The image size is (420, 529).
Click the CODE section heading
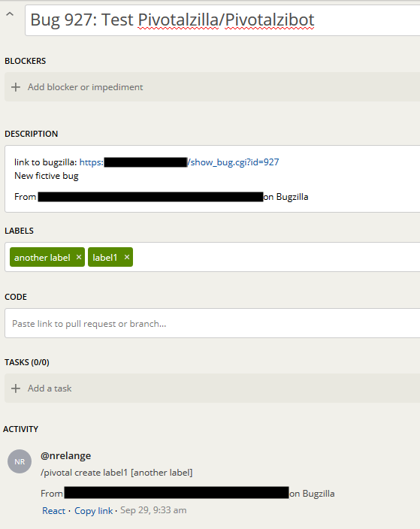(x=16, y=297)
